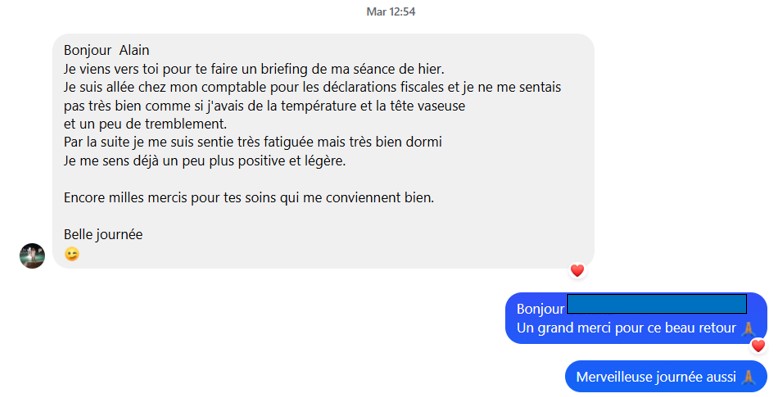Click the line mentioning "mon comptable"
The width and height of the screenshot is (777, 397).
[312, 87]
